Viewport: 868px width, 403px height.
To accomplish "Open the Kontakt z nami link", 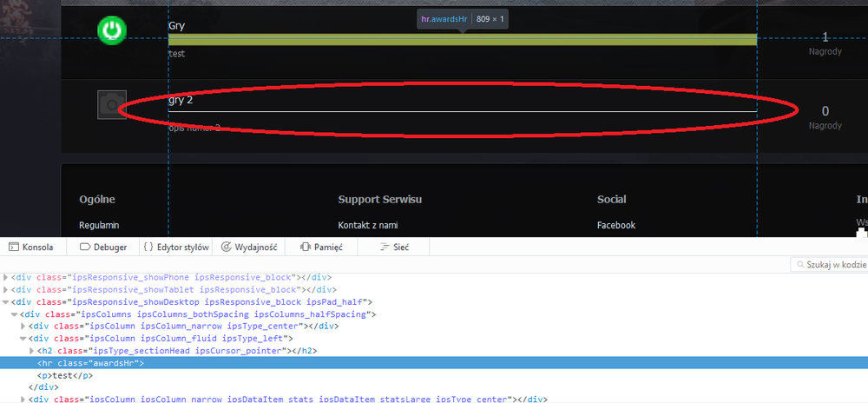I will pyautogui.click(x=368, y=225).
